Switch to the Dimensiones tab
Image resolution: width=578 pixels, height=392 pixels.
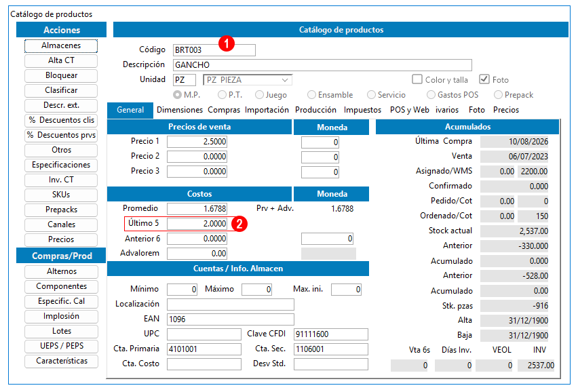click(180, 110)
